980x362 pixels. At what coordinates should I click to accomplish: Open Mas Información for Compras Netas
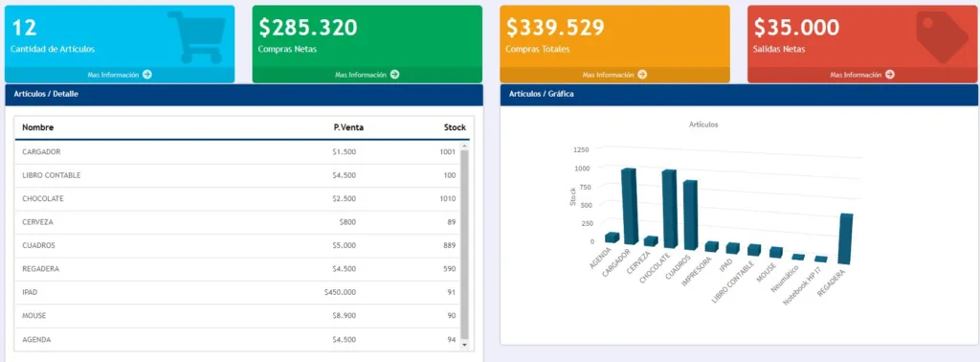tap(367, 75)
